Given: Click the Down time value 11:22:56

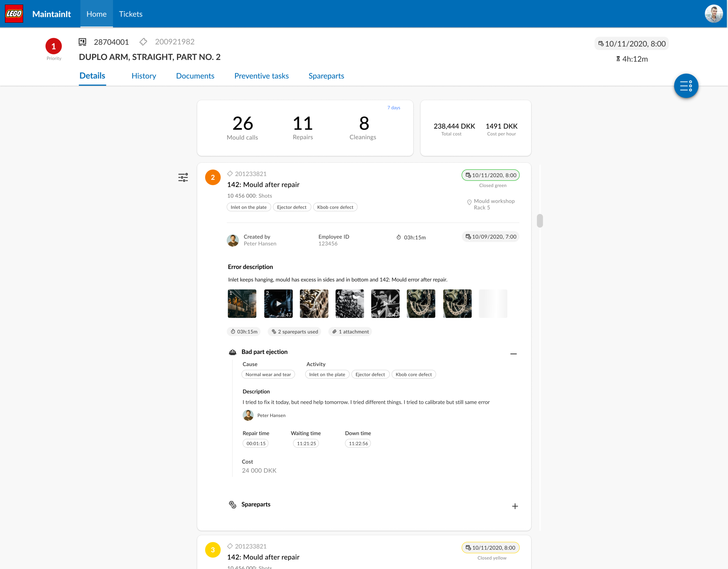Looking at the screenshot, I should (358, 443).
